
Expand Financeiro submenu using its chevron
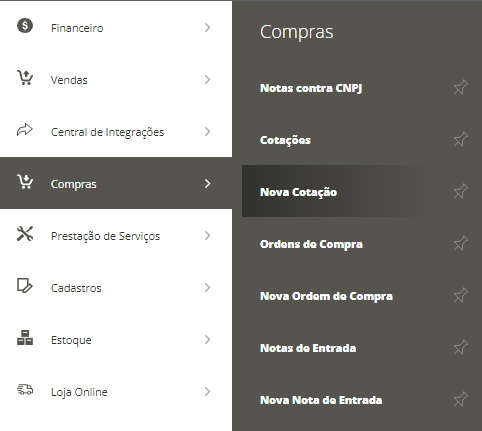[208, 28]
